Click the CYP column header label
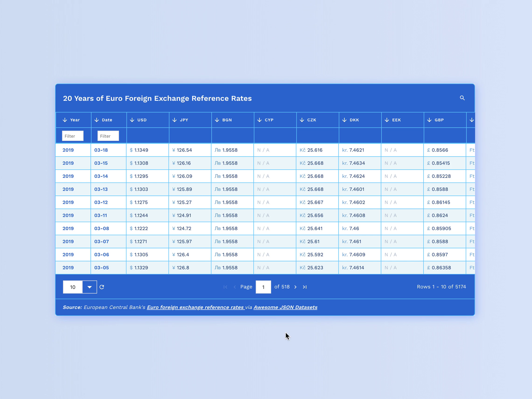The height and width of the screenshot is (399, 532). tap(269, 120)
